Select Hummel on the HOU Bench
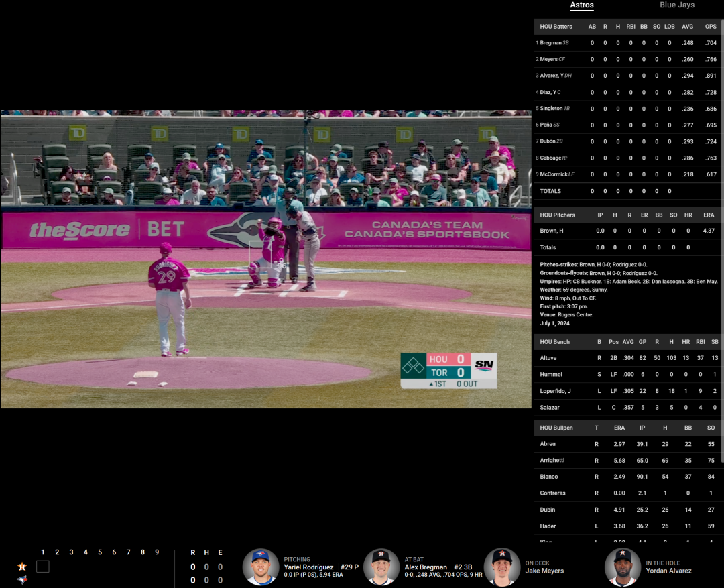The width and height of the screenshot is (724, 588). 551,375
